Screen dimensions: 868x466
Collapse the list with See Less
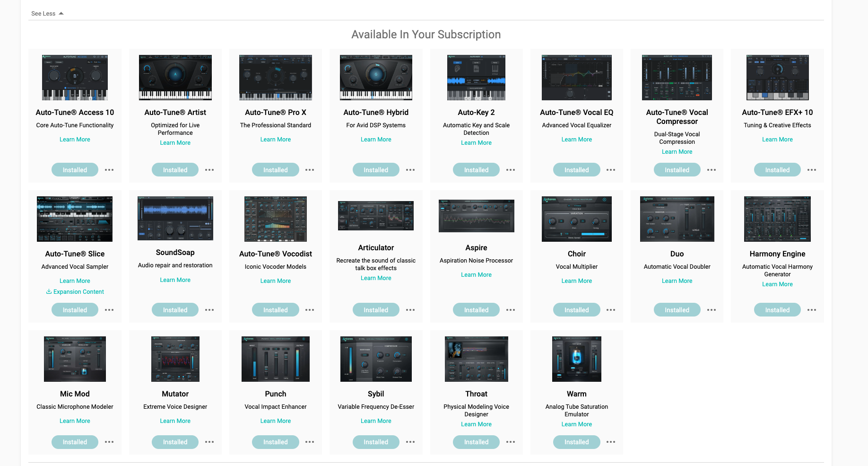[47, 14]
